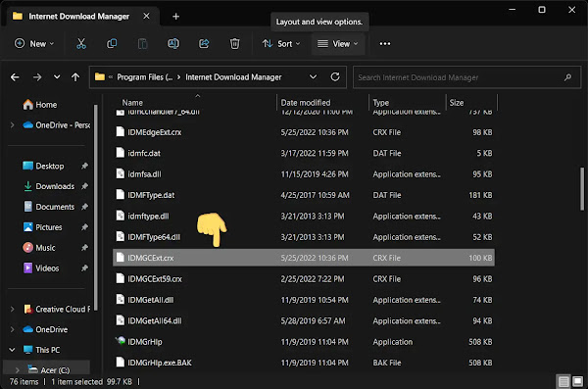
Task: Click the folder icon in address bar
Action: (x=100, y=76)
